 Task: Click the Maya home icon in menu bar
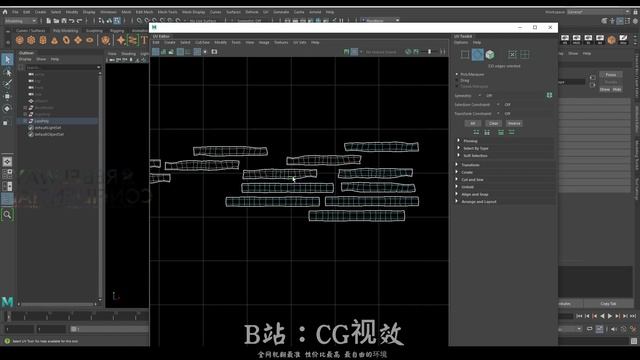tap(5, 12)
